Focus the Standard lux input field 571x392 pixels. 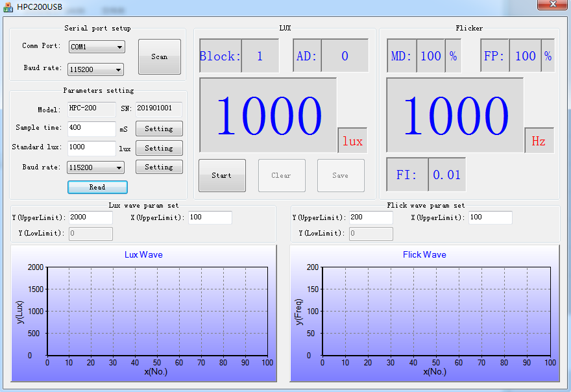click(91, 148)
